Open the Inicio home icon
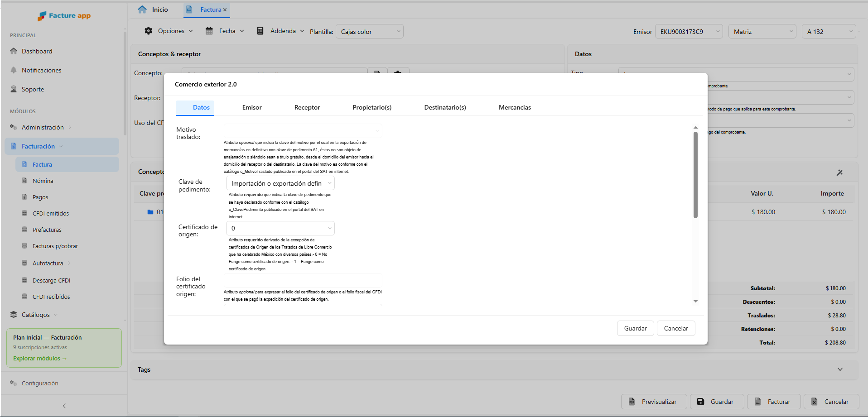Screen dimensions: 868x417 [142, 10]
